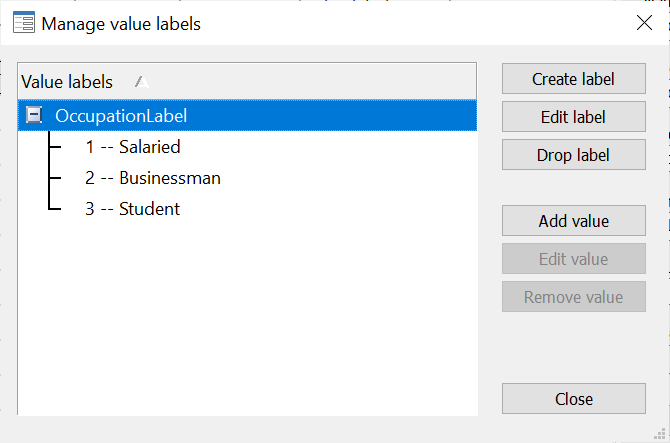Viewport: 670px width, 443px height.
Task: Click the dialog resize grip icon
Action: pos(660,434)
